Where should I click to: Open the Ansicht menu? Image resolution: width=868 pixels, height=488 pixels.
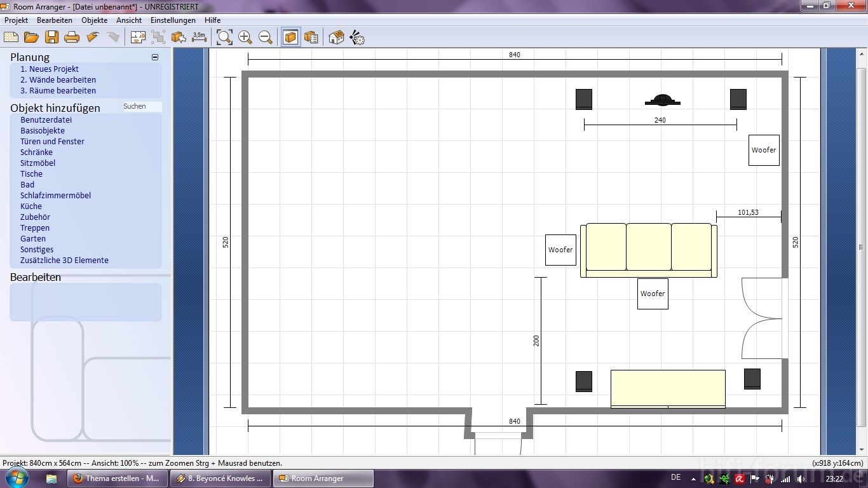click(x=129, y=20)
